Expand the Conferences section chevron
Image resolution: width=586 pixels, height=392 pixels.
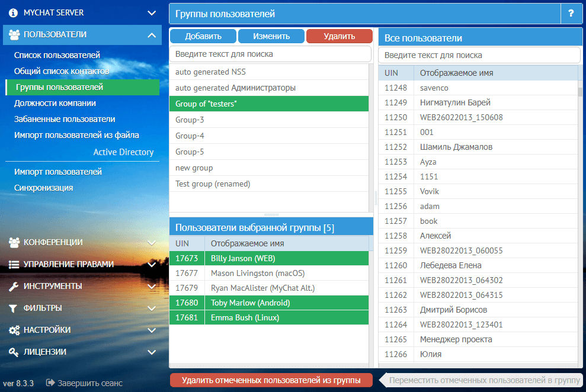[x=152, y=242]
